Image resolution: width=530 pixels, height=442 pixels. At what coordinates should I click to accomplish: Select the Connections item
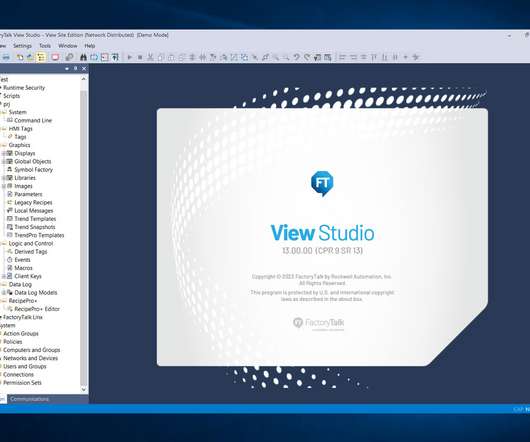(18, 374)
